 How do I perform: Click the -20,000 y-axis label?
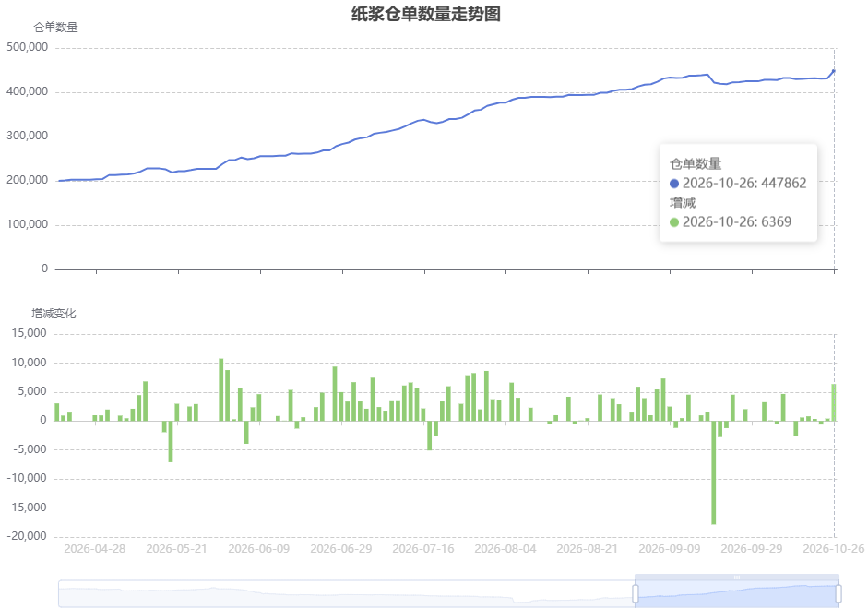click(27, 536)
